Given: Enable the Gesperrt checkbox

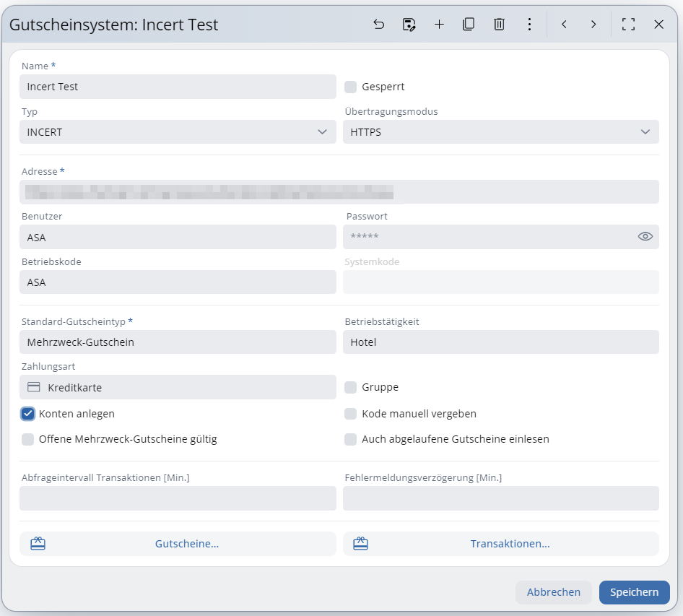Looking at the screenshot, I should tap(351, 87).
